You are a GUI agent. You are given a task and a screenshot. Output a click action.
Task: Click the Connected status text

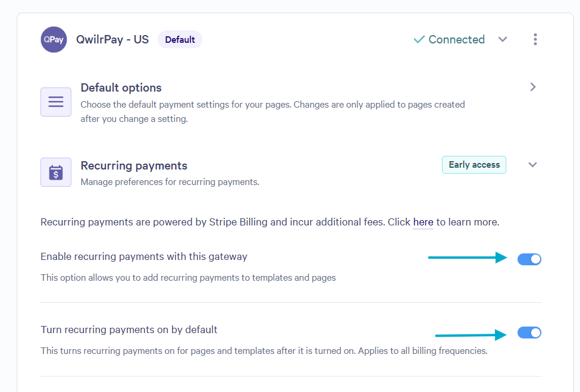pyautogui.click(x=456, y=39)
